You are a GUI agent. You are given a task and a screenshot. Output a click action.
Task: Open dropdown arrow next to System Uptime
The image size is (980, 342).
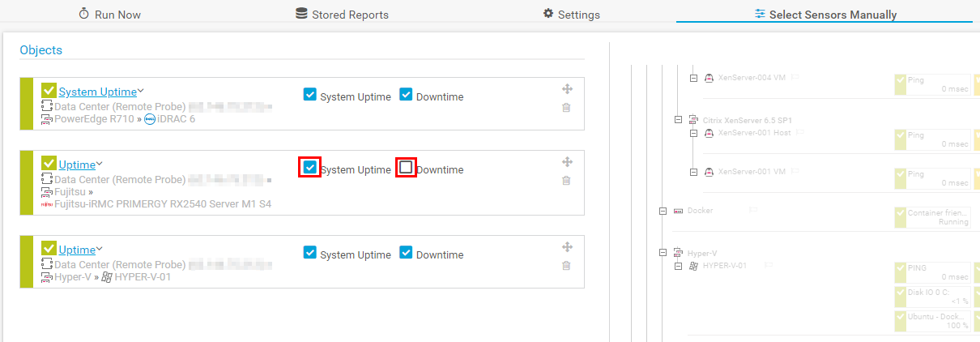pyautogui.click(x=141, y=91)
